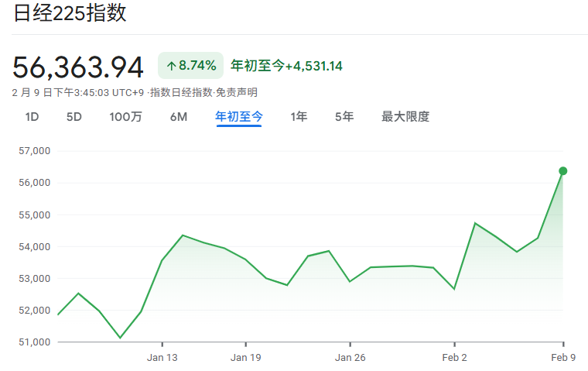
Task: View the 5年 chart range
Action: 344,117
